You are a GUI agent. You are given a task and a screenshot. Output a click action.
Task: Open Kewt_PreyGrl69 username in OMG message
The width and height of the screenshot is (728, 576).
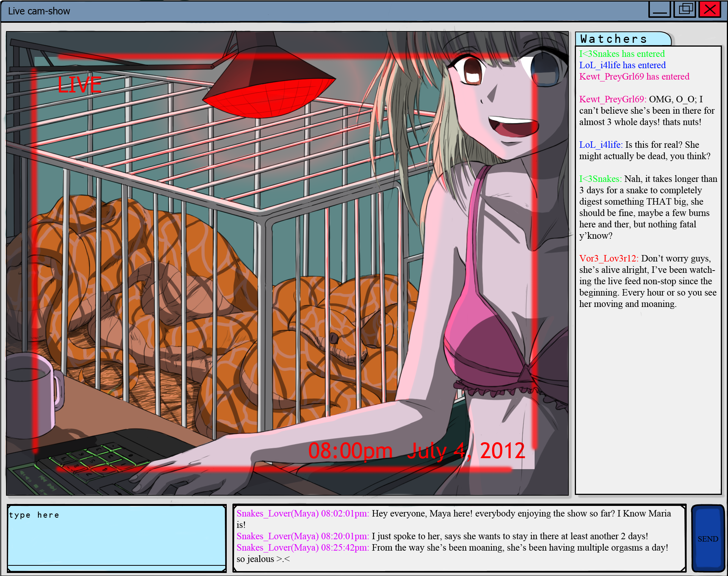coord(612,99)
